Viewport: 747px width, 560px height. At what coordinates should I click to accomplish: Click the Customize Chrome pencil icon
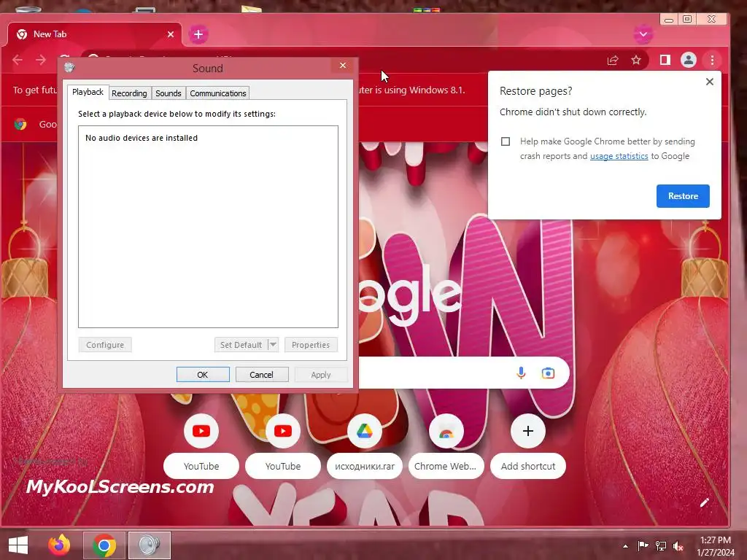pos(705,502)
